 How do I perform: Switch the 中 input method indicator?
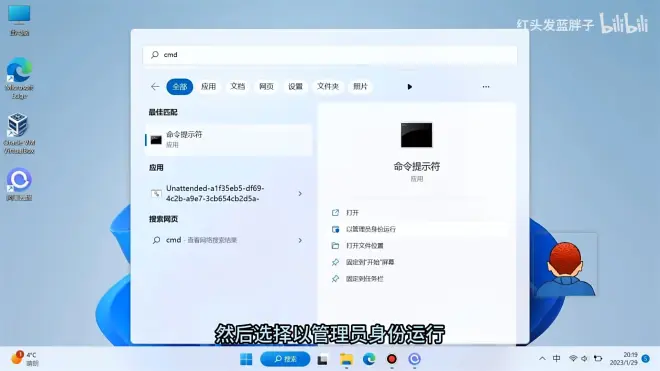tap(556, 358)
